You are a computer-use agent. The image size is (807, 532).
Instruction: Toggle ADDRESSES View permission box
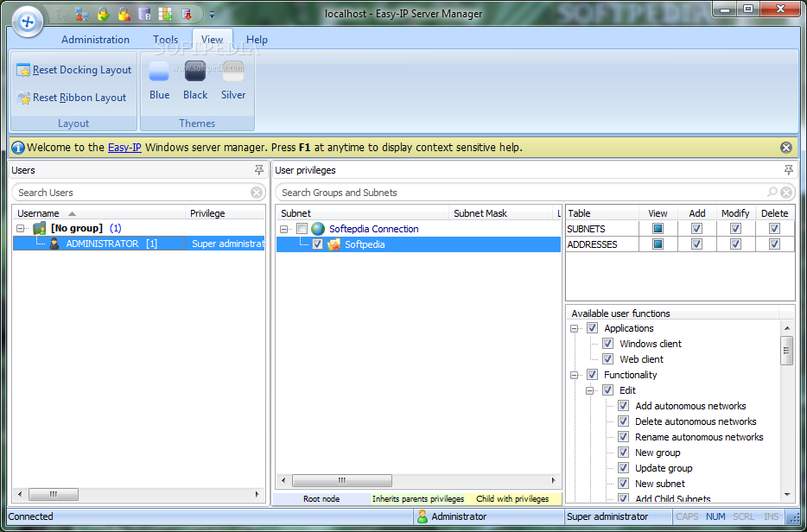658,244
